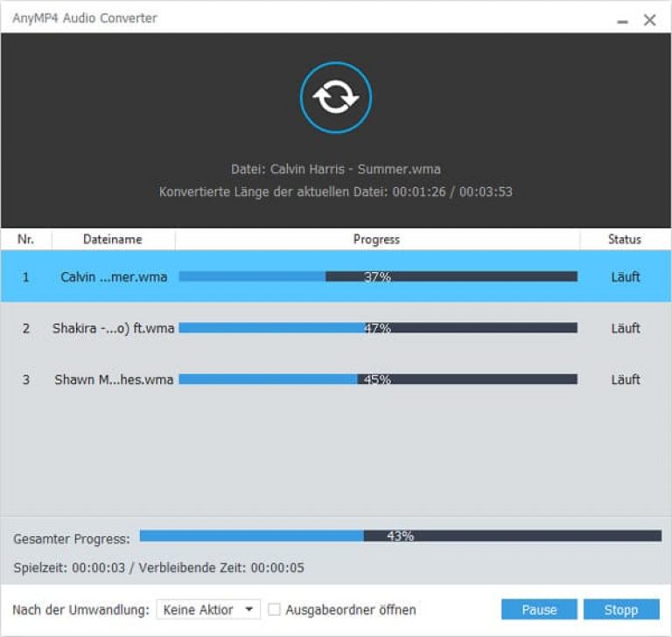Click the 47% Shakira progress bar
Screen dimensions: 672x637
click(378, 328)
